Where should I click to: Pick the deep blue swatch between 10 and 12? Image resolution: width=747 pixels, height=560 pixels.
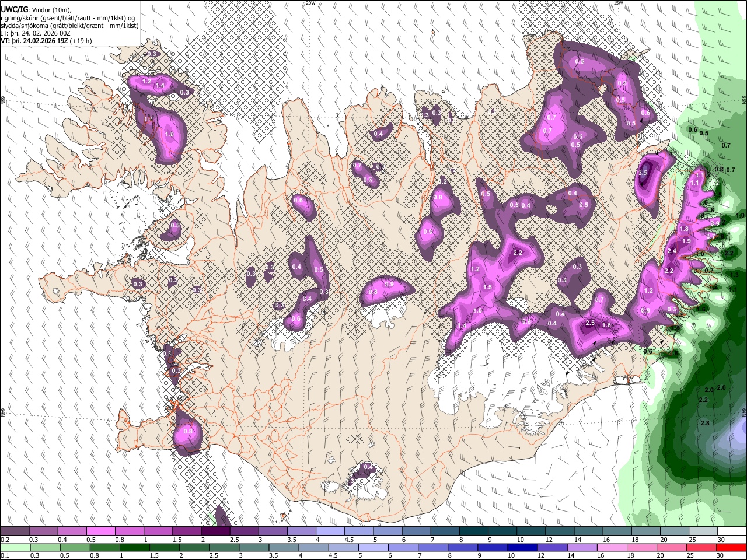pos(522,548)
